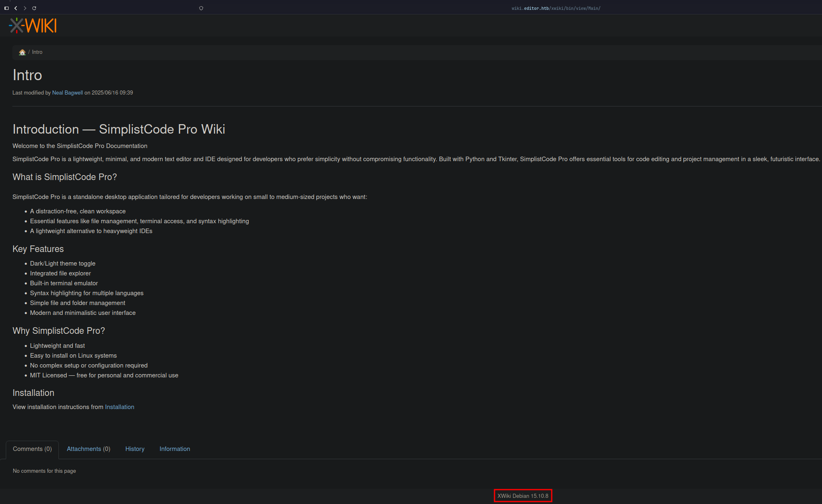Screen dimensions: 822x504
Task: Follow the Installation link
Action: 120,407
